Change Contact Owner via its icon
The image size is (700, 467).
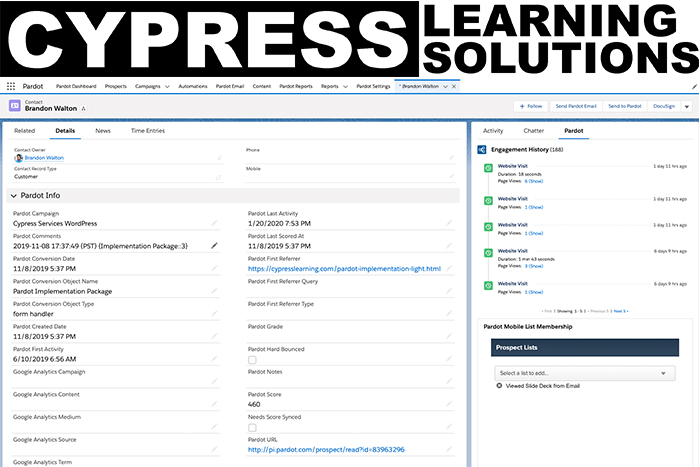219,158
